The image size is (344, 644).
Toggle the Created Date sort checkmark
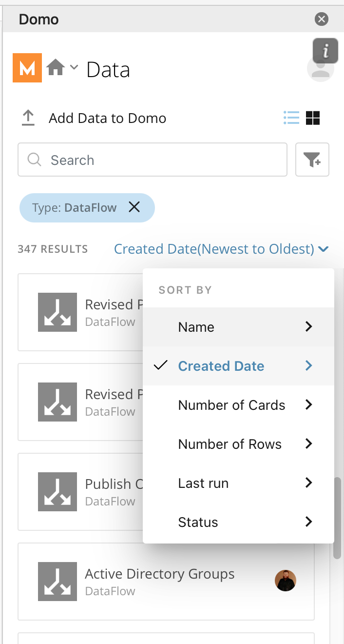pyautogui.click(x=160, y=365)
